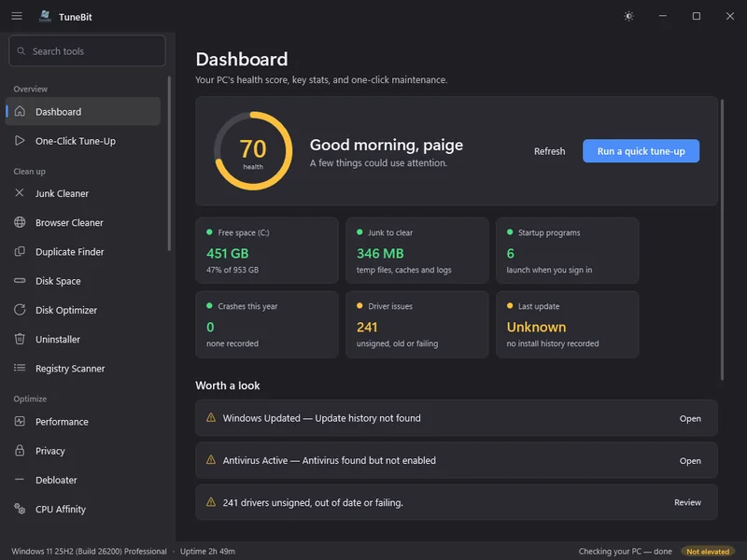Open the Last update card
747x560 pixels.
coord(567,324)
